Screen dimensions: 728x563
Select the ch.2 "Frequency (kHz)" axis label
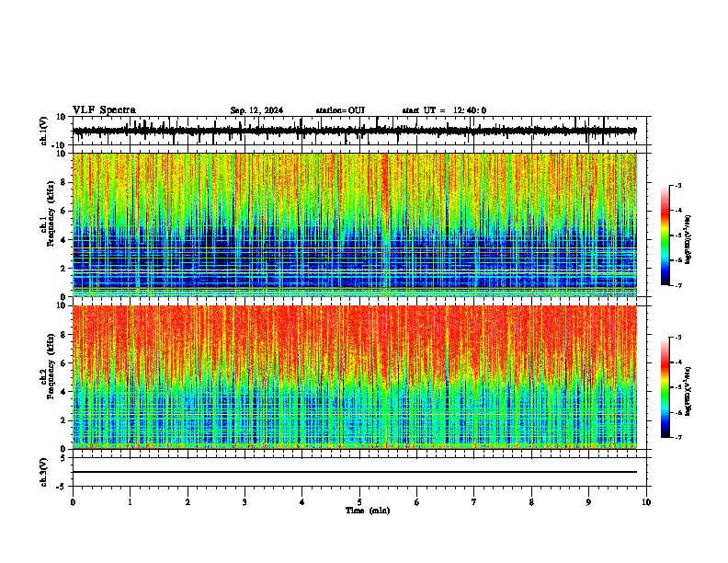51,366
